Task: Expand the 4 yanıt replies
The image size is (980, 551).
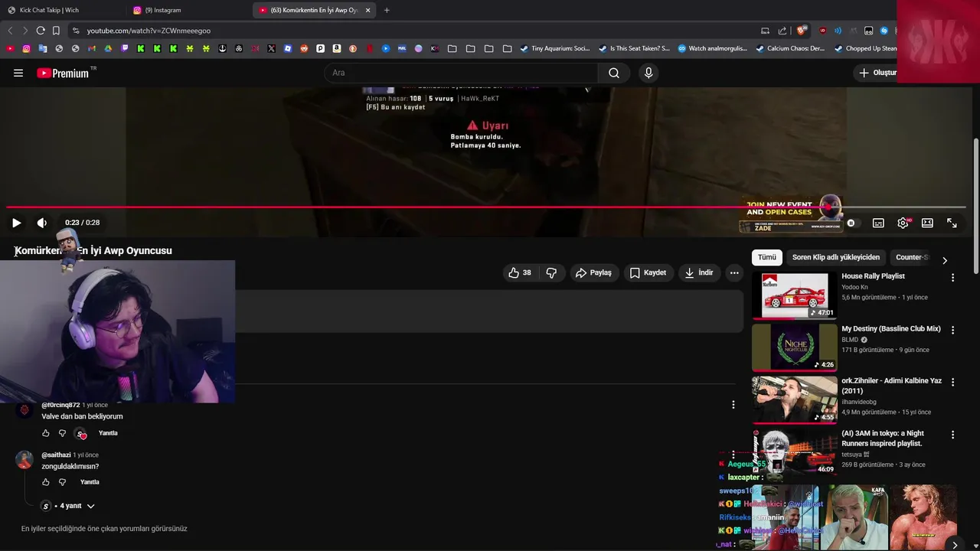Action: coord(68,506)
